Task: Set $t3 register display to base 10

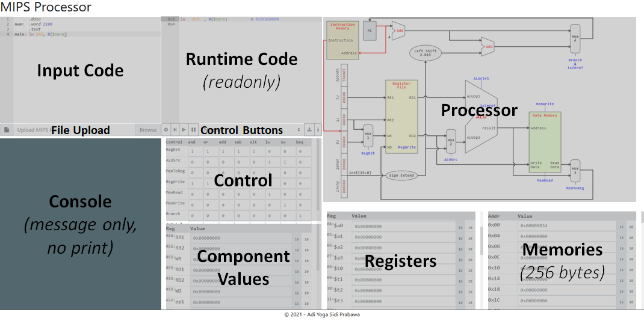Action: pyautogui.click(x=471, y=301)
